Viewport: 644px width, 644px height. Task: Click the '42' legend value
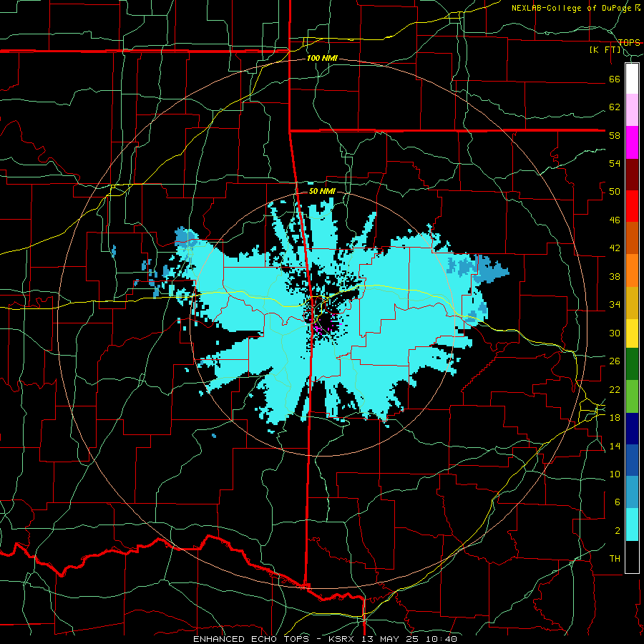point(615,248)
